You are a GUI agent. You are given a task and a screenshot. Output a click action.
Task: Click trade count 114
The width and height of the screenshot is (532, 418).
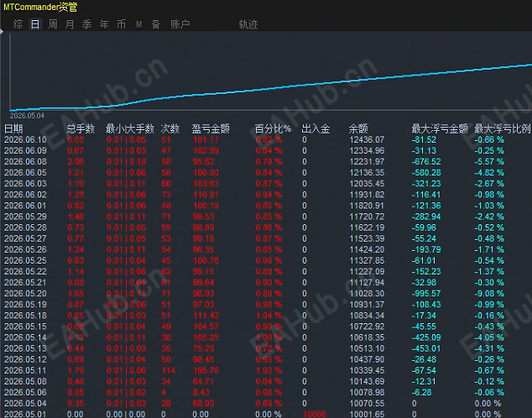click(x=169, y=370)
